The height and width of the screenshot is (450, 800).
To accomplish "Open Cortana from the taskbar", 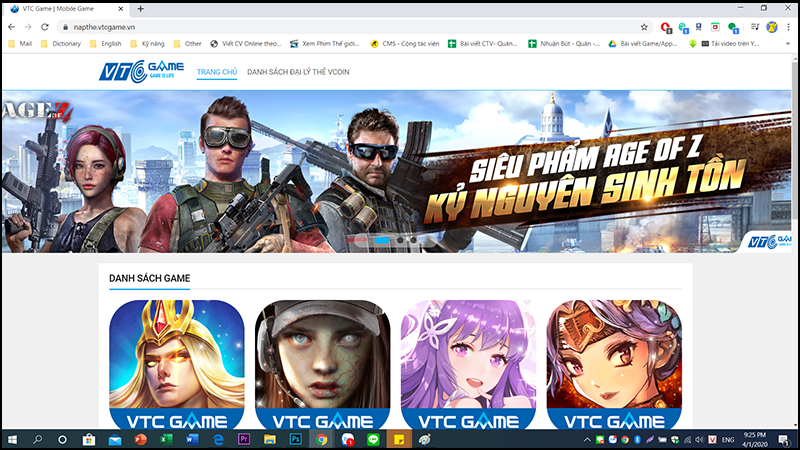I will click(x=62, y=439).
